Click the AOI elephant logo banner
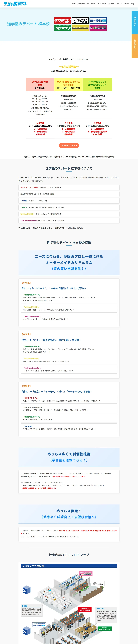138x644 pixels. [x=80, y=21]
